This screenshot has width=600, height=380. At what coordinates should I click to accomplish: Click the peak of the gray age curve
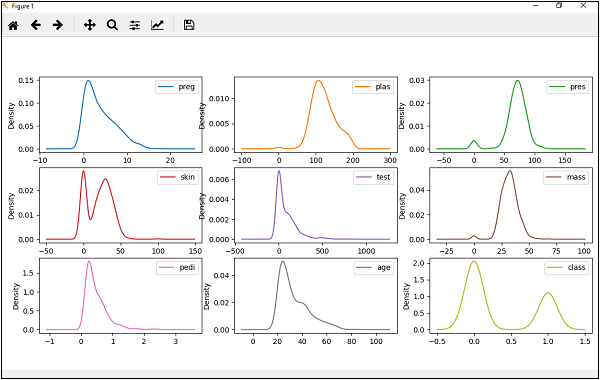pyautogui.click(x=283, y=261)
